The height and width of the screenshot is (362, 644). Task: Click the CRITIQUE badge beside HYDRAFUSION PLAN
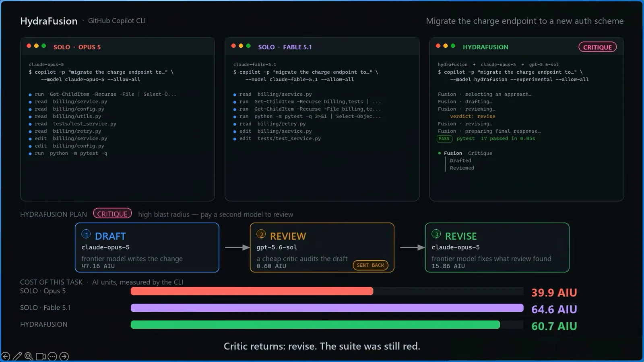[112, 214]
